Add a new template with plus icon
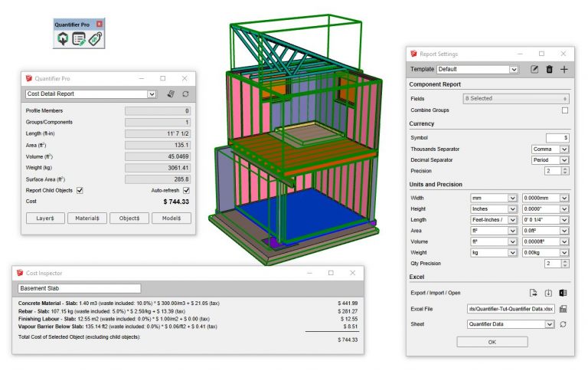 pyautogui.click(x=564, y=70)
